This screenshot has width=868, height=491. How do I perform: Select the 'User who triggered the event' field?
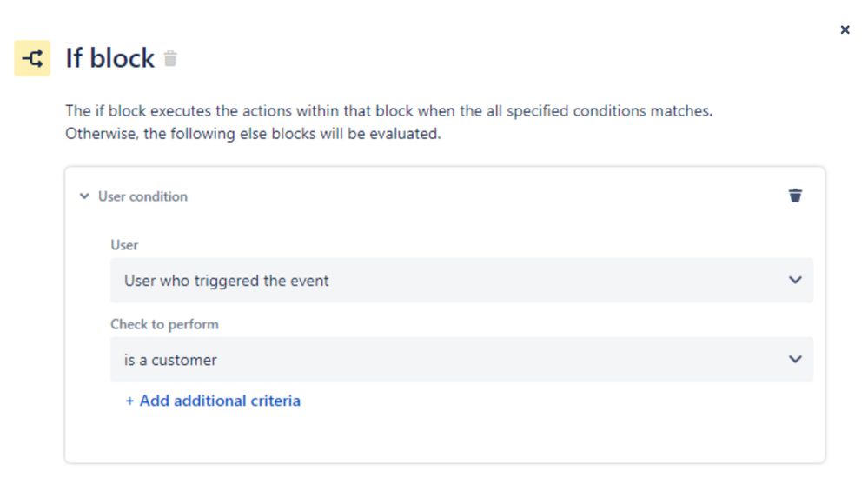[x=461, y=280]
